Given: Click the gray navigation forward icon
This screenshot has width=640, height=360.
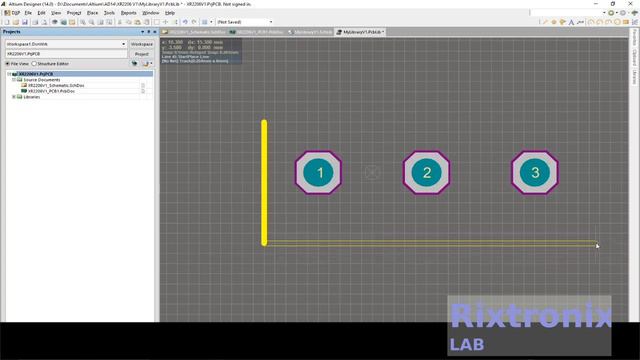Looking at the screenshot, I should pos(623,13).
